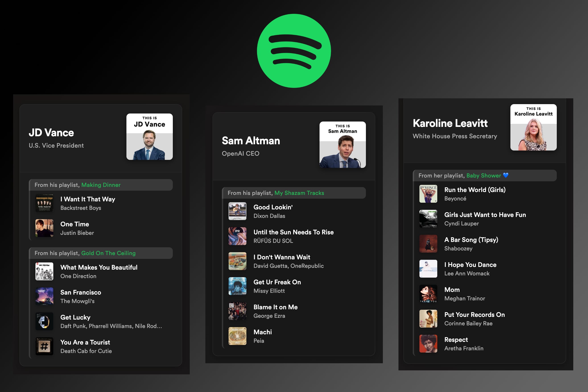
Task: Click Get Ur Freak On album art
Action: pyautogui.click(x=237, y=286)
